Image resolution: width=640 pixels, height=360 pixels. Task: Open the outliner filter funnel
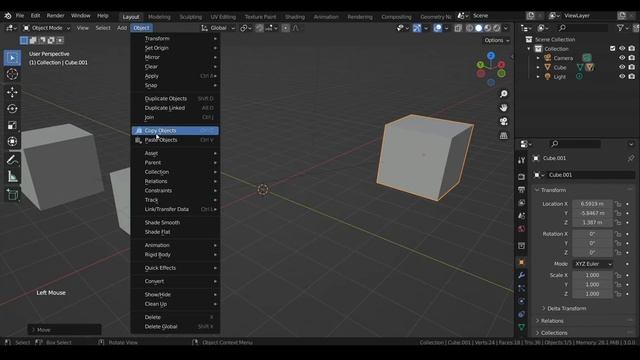620,28
